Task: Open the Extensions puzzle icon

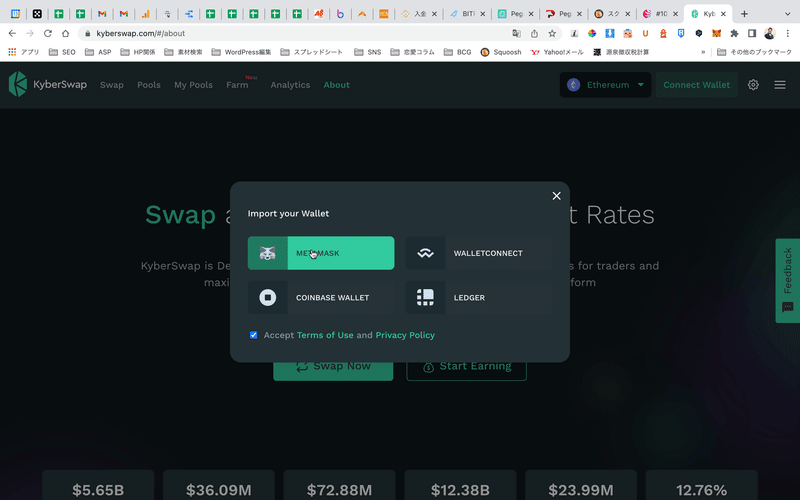Action: [x=734, y=33]
